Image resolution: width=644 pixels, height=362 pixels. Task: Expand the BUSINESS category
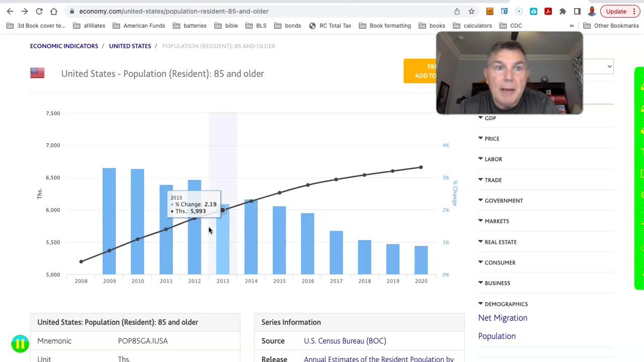pos(494,283)
